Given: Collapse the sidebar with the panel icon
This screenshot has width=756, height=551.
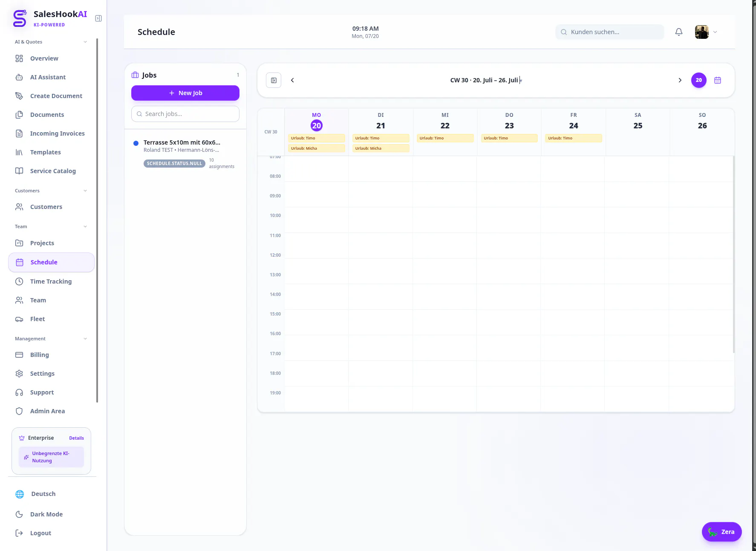Looking at the screenshot, I should tap(98, 18).
